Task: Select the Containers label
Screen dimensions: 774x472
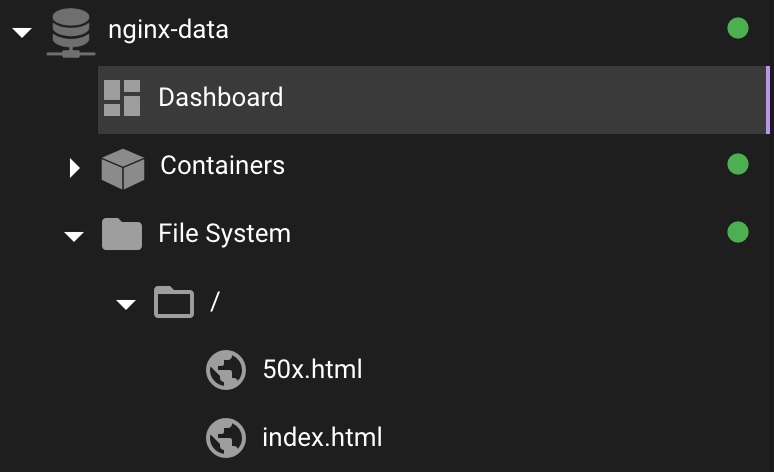Action: click(x=222, y=165)
